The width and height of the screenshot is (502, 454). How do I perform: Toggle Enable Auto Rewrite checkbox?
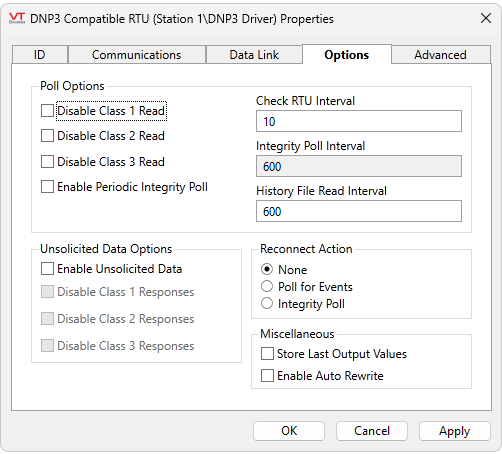pos(267,376)
